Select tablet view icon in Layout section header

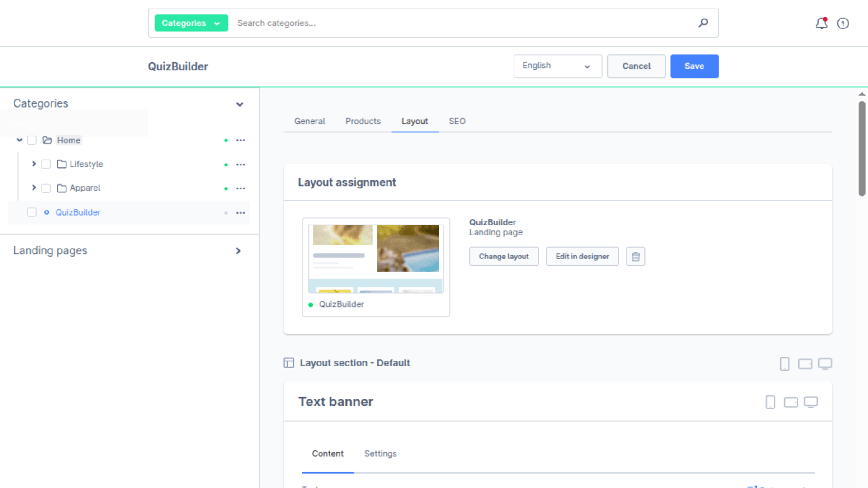pyautogui.click(x=805, y=364)
